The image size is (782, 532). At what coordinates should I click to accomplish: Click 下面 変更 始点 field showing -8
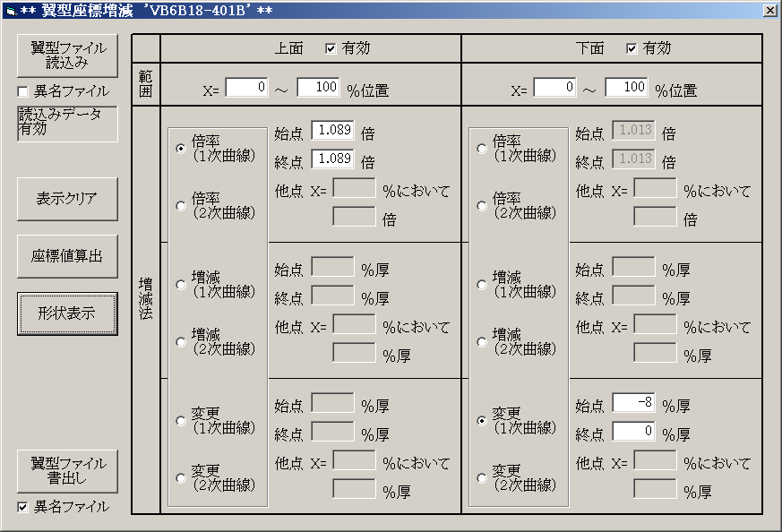click(633, 404)
